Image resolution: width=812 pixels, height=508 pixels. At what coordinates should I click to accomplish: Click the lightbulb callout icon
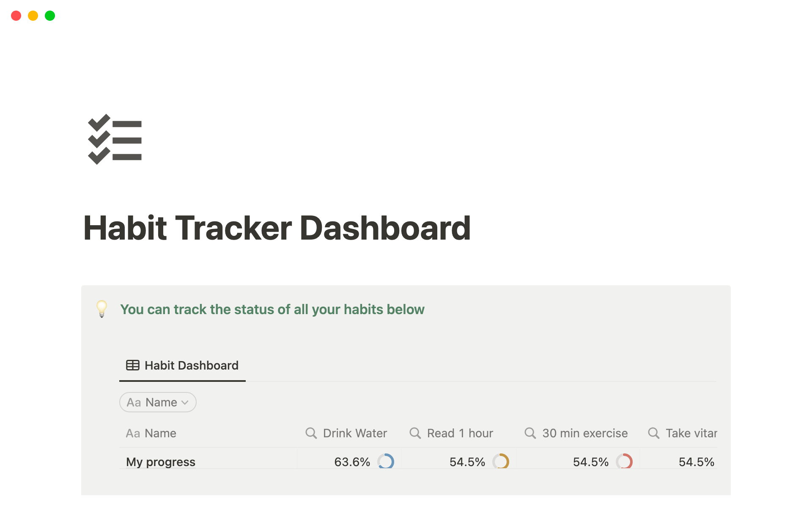point(101,309)
